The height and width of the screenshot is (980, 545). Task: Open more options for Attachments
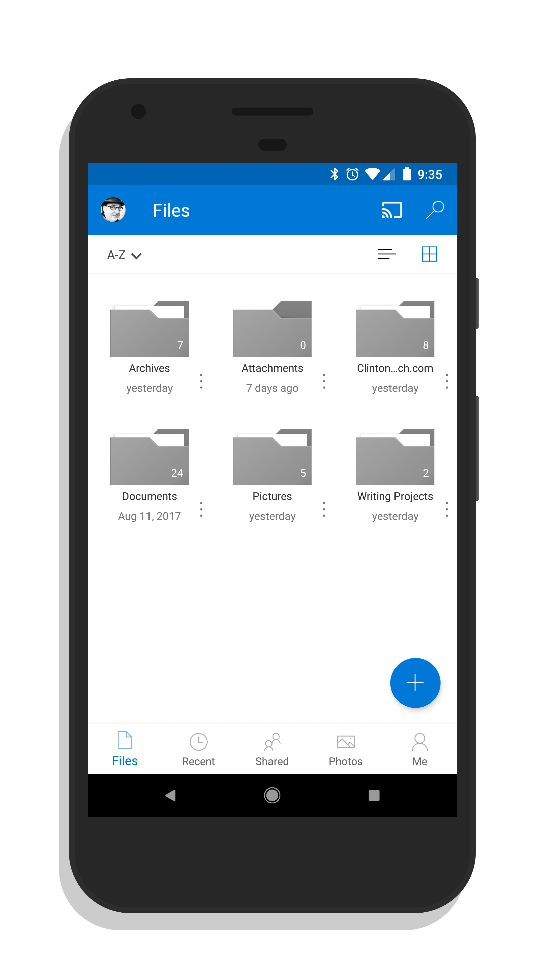point(324,381)
